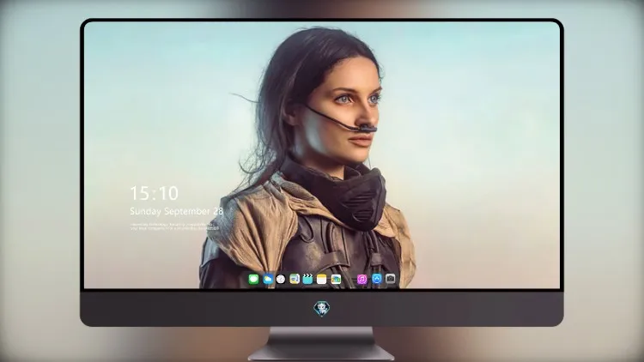Open the clapperboard video app in dock
The height and width of the screenshot is (362, 644).
(307, 280)
